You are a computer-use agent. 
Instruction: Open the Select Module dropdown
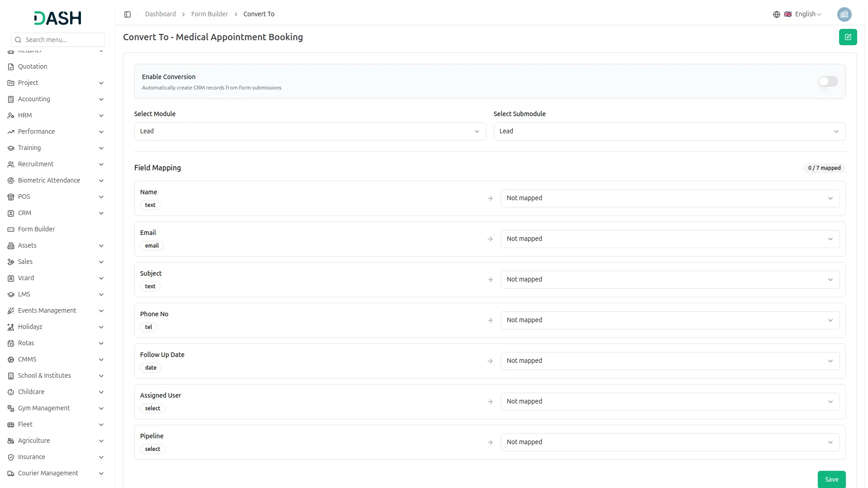tap(310, 131)
